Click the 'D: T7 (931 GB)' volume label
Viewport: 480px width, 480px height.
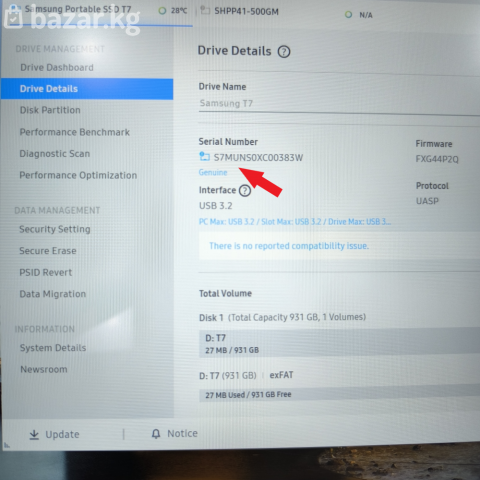click(x=228, y=376)
